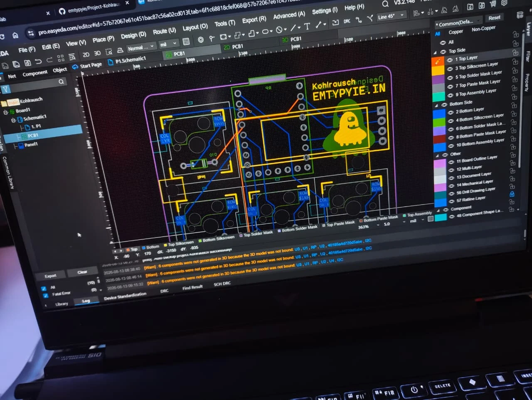Toggle visibility of 3 Top Silkscreen Layer

(450, 69)
